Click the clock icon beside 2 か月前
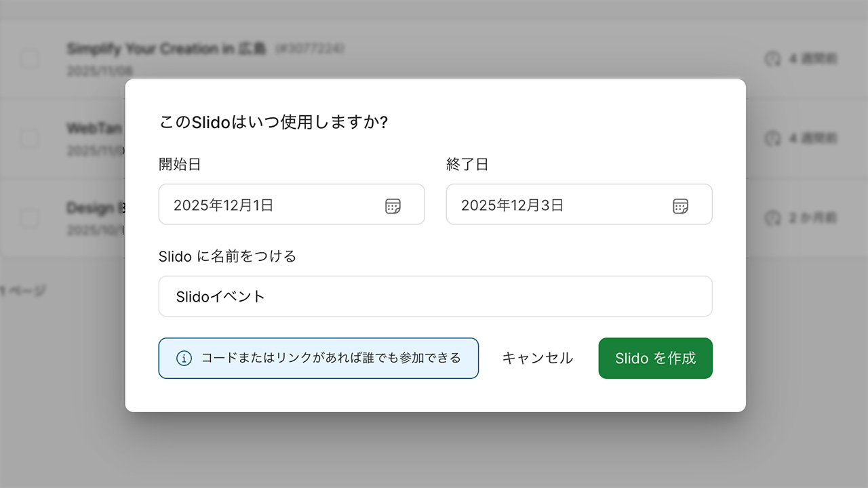Viewport: 868px width, 488px height. [x=772, y=218]
